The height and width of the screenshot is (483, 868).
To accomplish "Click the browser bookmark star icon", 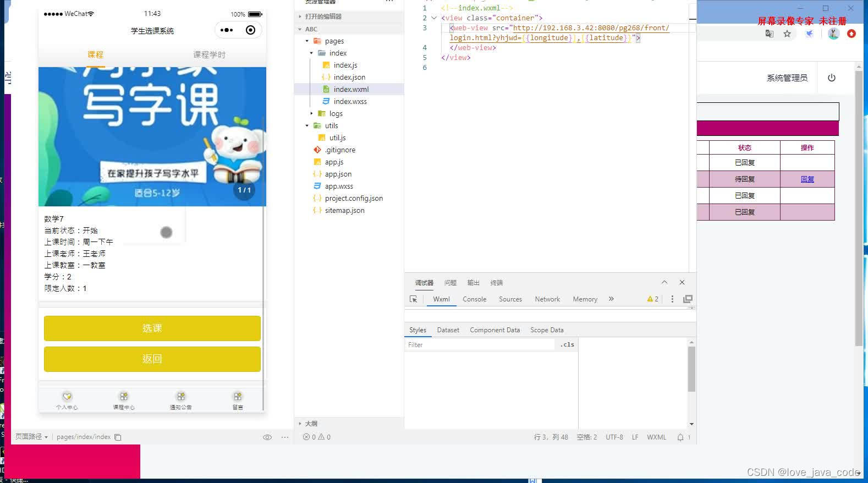I will click(x=787, y=34).
